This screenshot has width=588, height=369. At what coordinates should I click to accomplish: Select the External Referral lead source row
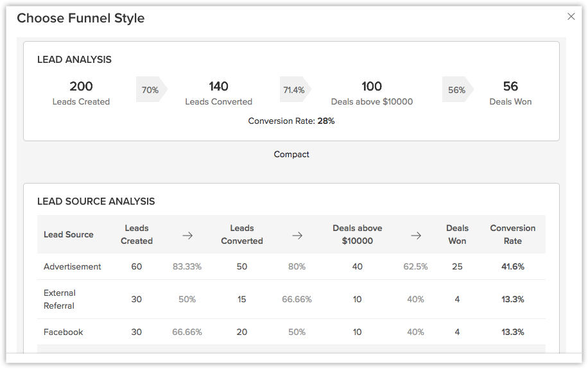click(x=60, y=300)
